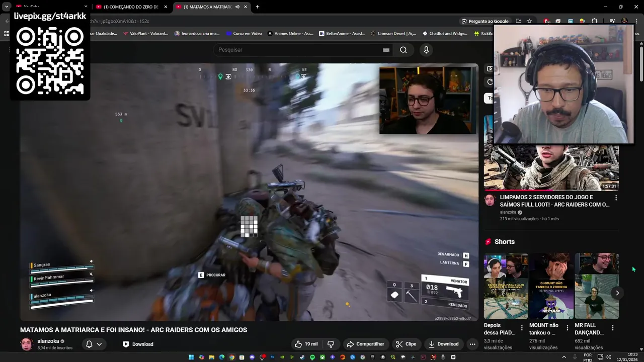Close the COMEÇANDO DO ZERO tab

[166, 7]
